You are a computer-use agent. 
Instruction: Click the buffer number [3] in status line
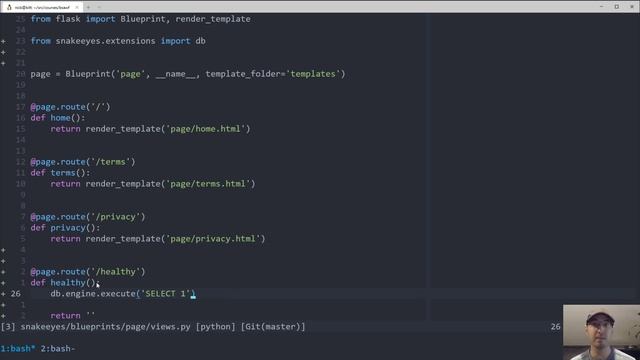coord(8,327)
